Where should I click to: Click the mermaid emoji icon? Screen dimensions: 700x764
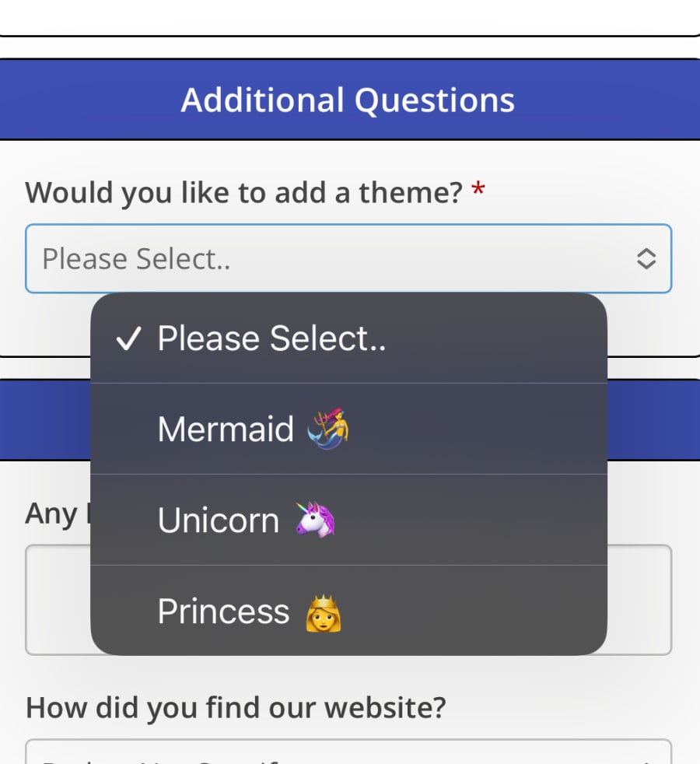(x=328, y=429)
